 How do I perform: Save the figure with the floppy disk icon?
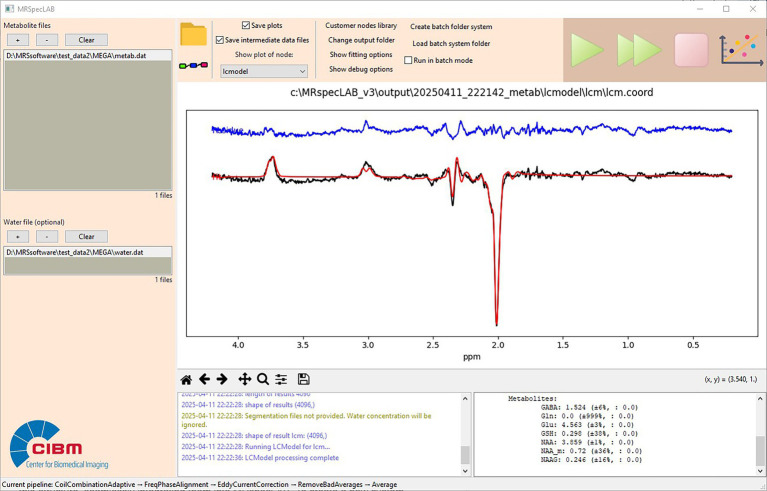pyautogui.click(x=303, y=379)
